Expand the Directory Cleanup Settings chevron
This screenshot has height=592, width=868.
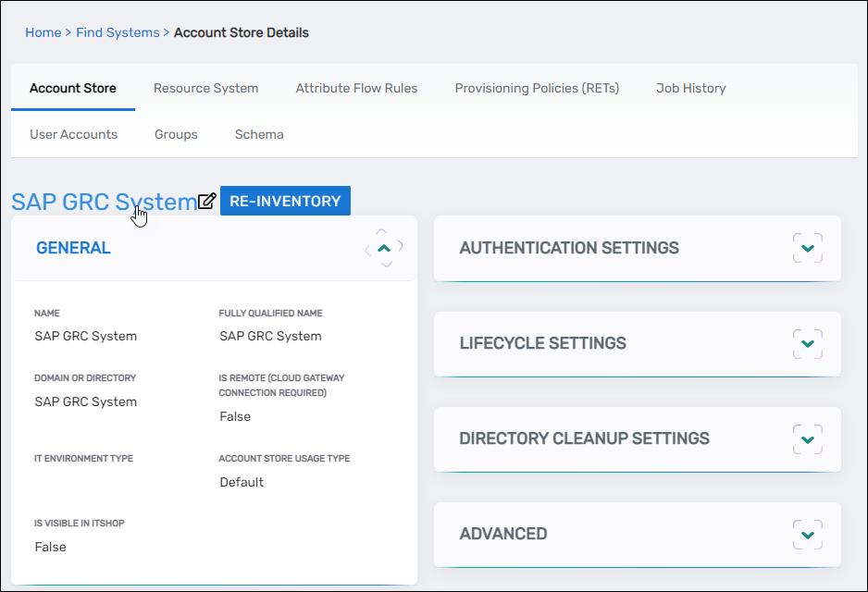807,438
